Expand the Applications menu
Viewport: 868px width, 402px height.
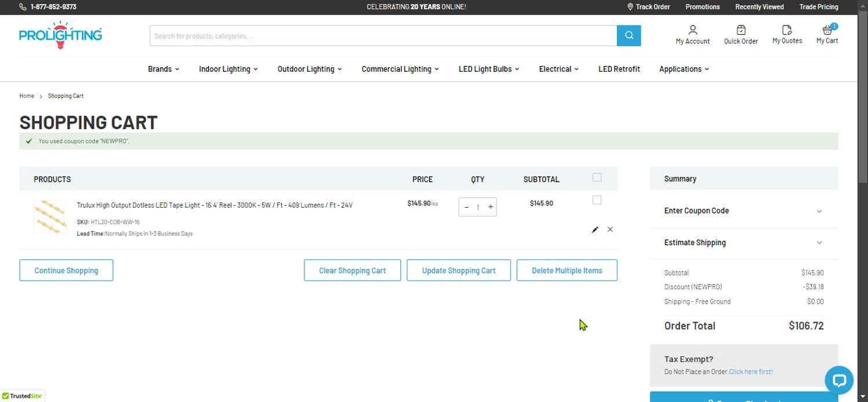point(684,69)
